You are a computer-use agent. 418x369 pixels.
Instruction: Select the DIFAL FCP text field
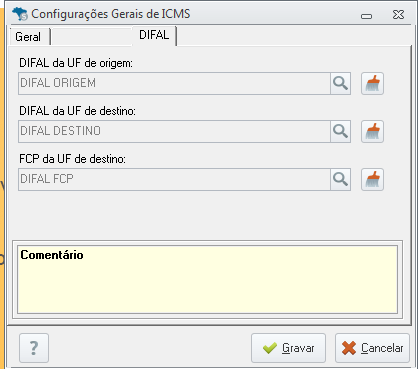174,179
